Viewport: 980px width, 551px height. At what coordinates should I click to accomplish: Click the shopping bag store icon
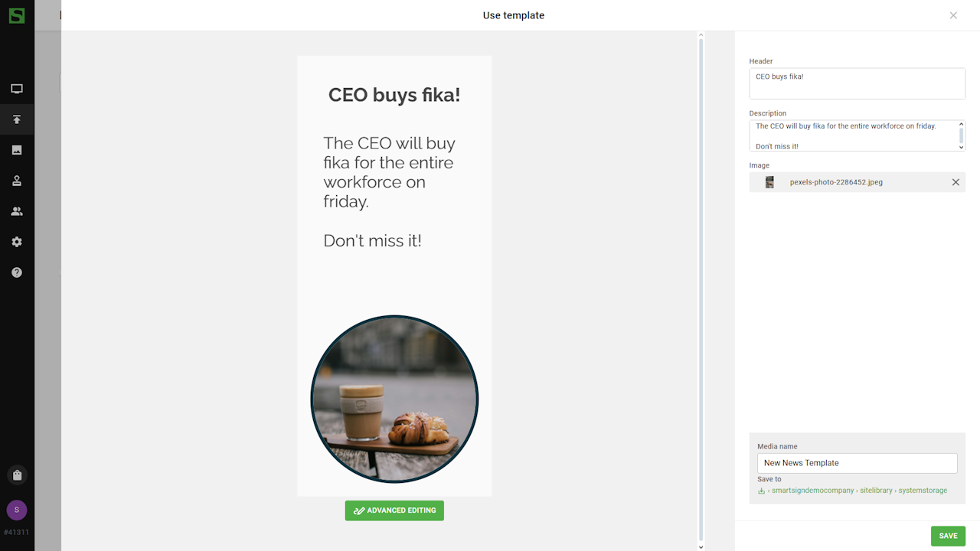(x=17, y=474)
